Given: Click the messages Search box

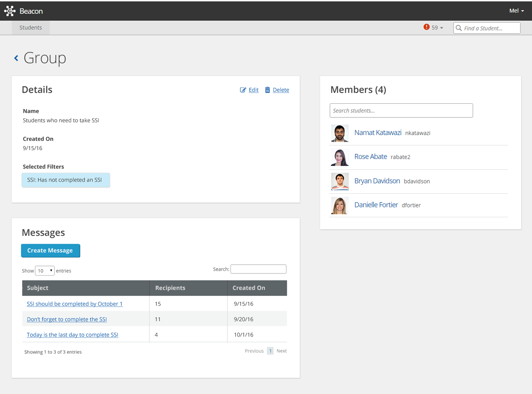Looking at the screenshot, I should [x=258, y=269].
